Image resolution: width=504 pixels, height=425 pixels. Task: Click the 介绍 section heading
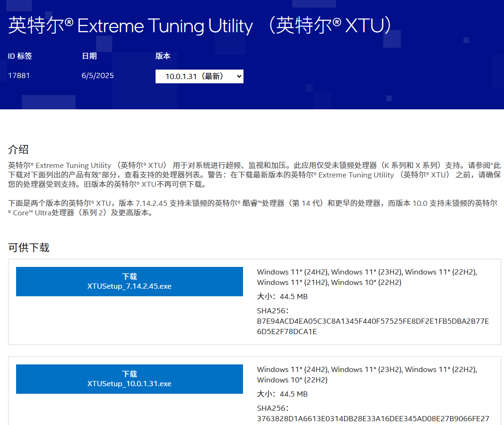[x=18, y=150]
